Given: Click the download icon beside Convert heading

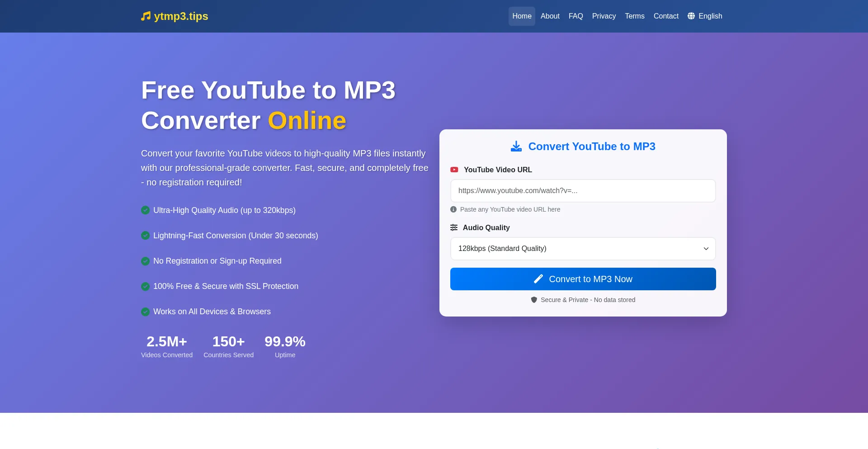Looking at the screenshot, I should [x=516, y=146].
